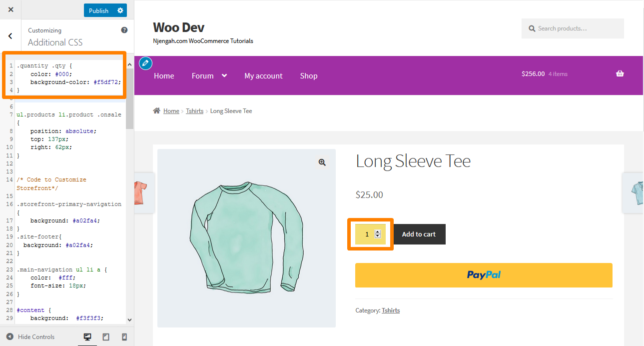Click the Publish button
Image resolution: width=644 pixels, height=346 pixels.
99,10
